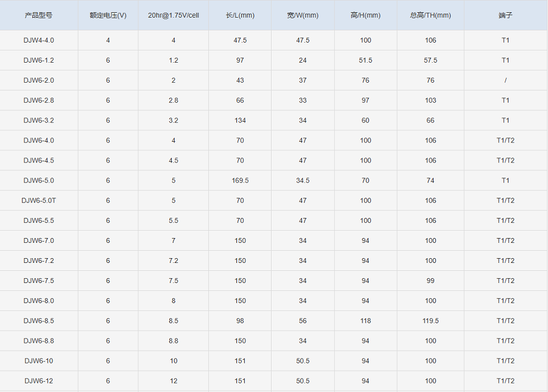Click the 总高/TH(mm) column header
The height and width of the screenshot is (392, 548).
[430, 15]
